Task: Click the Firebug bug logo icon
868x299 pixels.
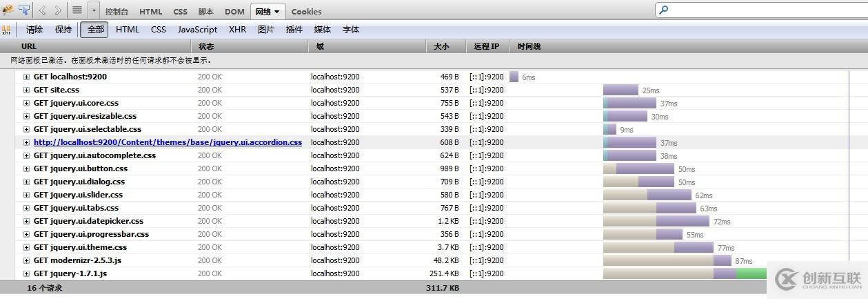Action: (x=7, y=10)
